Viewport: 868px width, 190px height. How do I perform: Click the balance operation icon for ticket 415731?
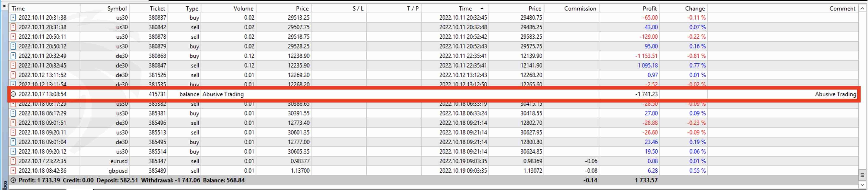[13, 94]
